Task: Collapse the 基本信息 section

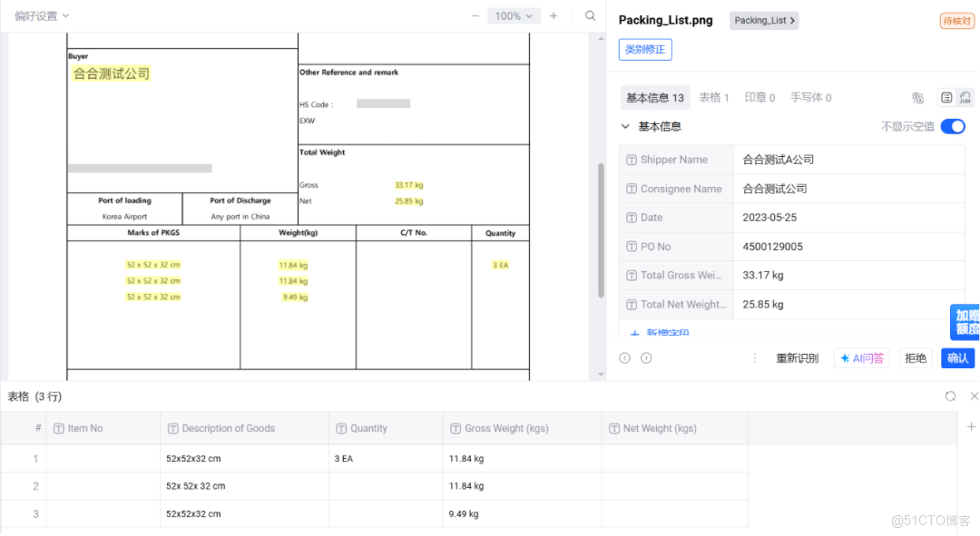Action: pyautogui.click(x=625, y=127)
